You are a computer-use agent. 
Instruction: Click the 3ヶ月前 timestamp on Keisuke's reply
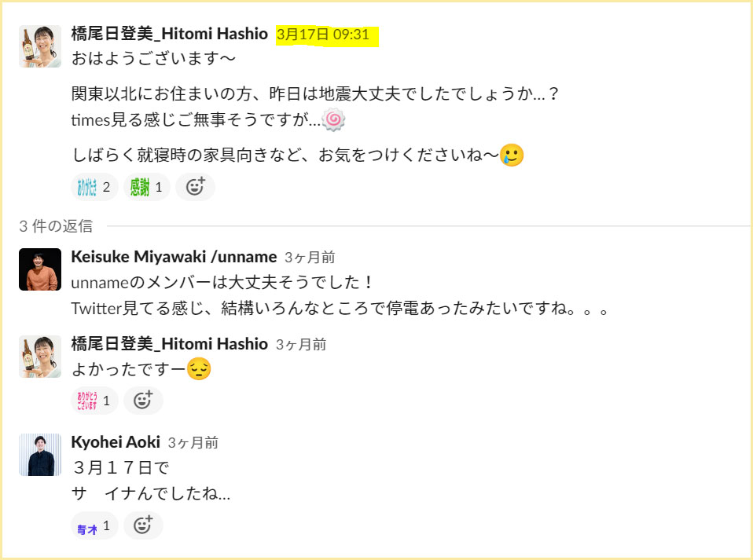310,258
